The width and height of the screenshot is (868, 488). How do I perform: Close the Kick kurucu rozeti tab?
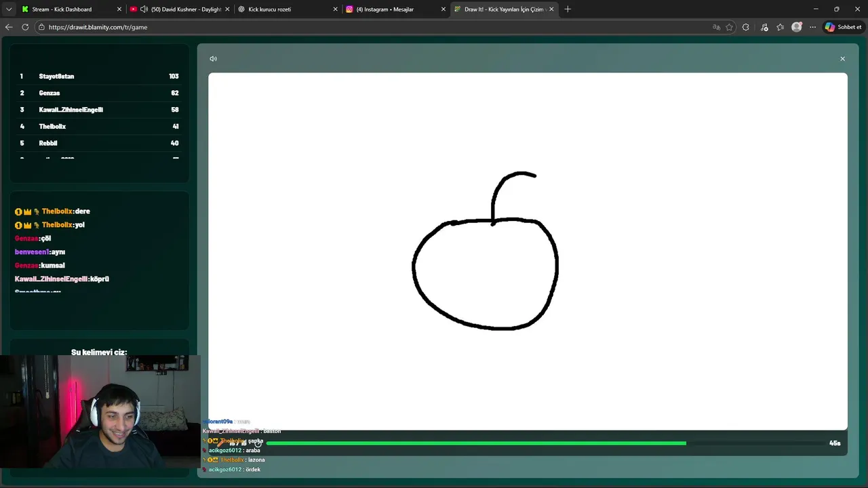point(335,9)
